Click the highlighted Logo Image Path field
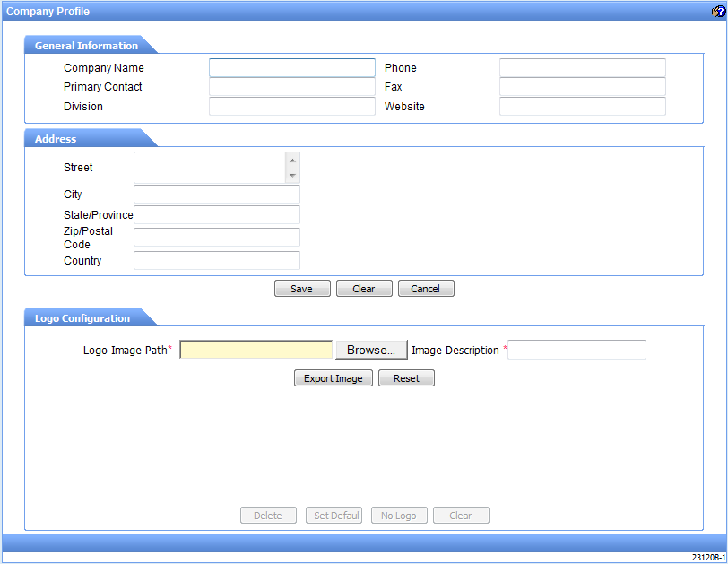Screen dimensions: 728x564 tap(256, 350)
